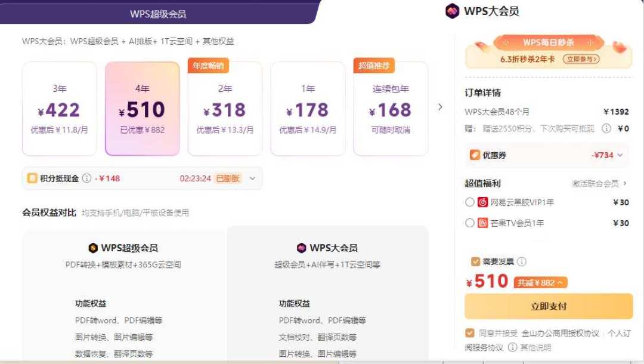The width and height of the screenshot is (644, 364).
Task: Open the 赠送积分 info icon
Action: click(x=606, y=128)
